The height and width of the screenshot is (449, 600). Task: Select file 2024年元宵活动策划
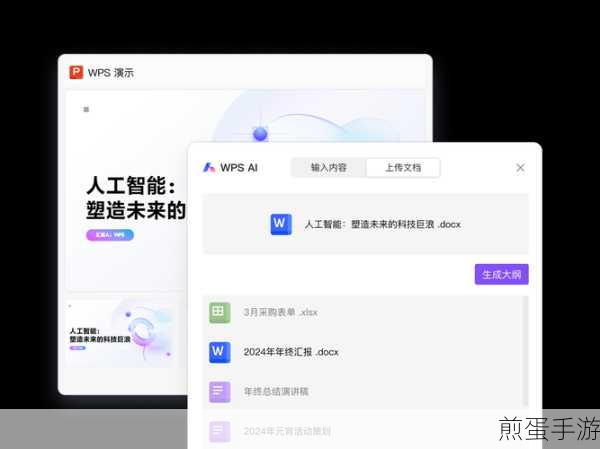tap(287, 431)
